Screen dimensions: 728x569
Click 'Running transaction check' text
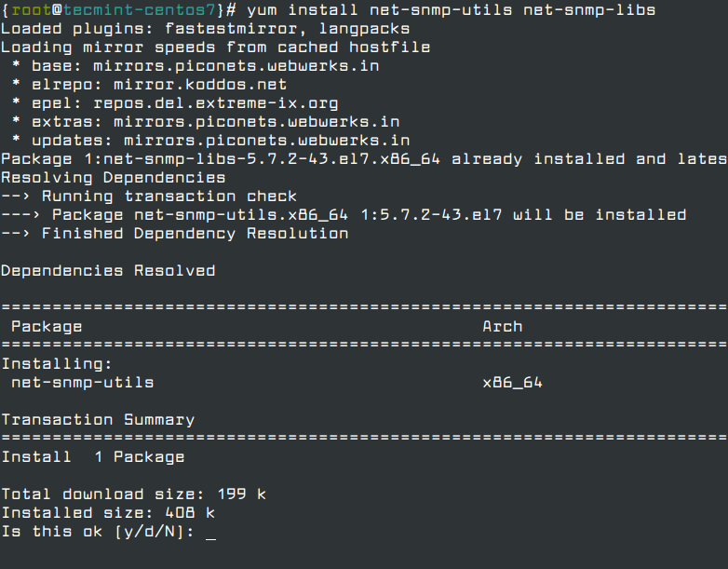pyautogui.click(x=169, y=196)
